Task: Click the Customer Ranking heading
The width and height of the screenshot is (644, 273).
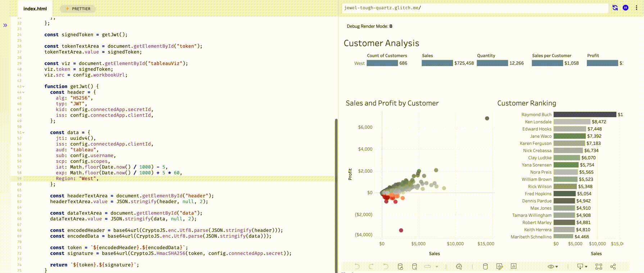Action: pyautogui.click(x=526, y=103)
